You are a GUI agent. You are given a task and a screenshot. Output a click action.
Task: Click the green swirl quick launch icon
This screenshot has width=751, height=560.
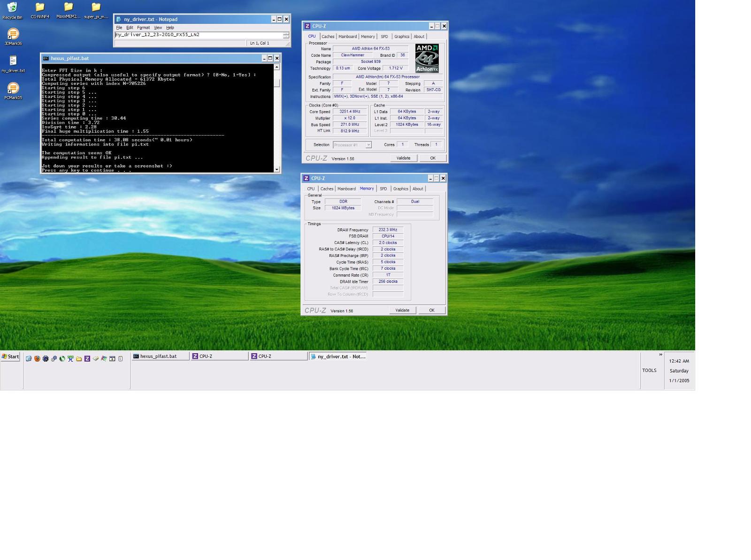[62, 358]
